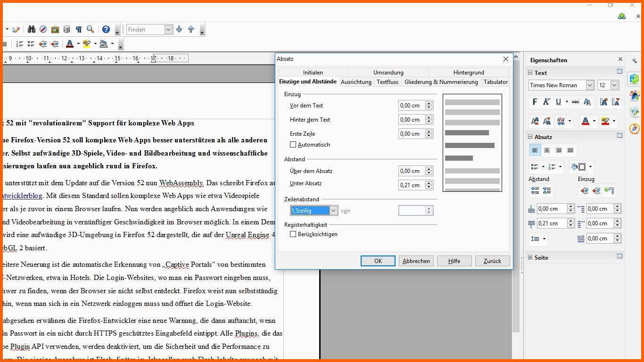Find next with the blue down arrow

click(179, 29)
